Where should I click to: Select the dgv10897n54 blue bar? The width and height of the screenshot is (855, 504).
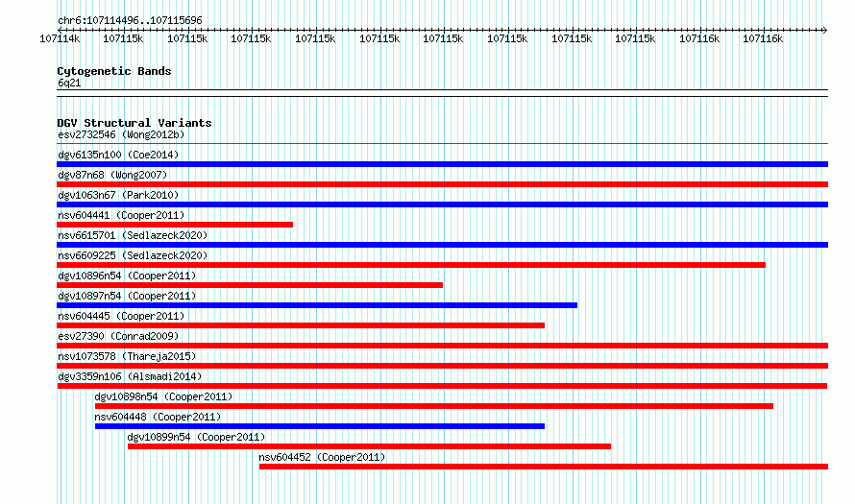pyautogui.click(x=317, y=305)
